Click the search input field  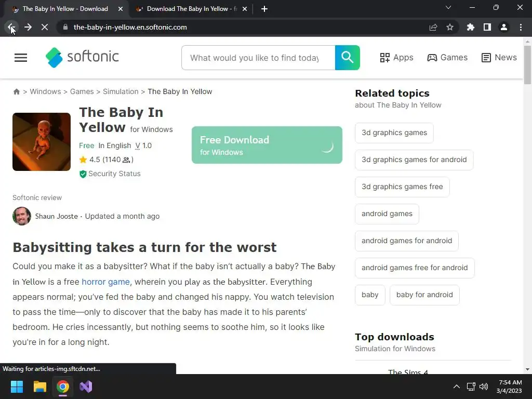pos(258,58)
